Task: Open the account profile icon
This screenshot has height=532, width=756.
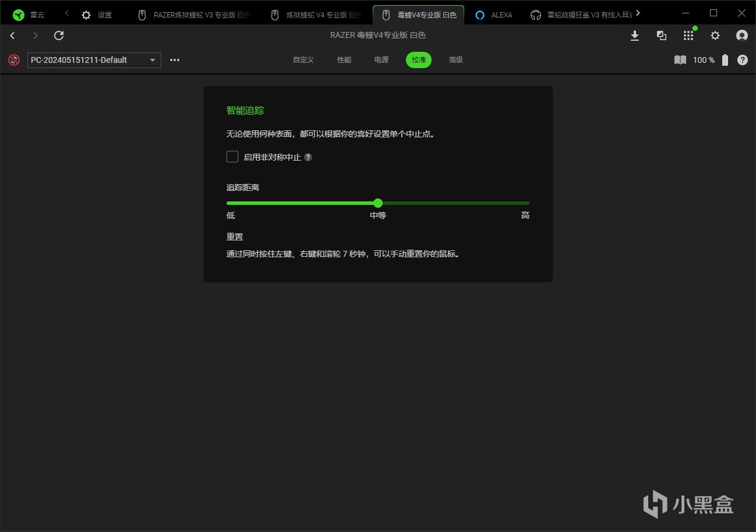Action: coord(742,36)
